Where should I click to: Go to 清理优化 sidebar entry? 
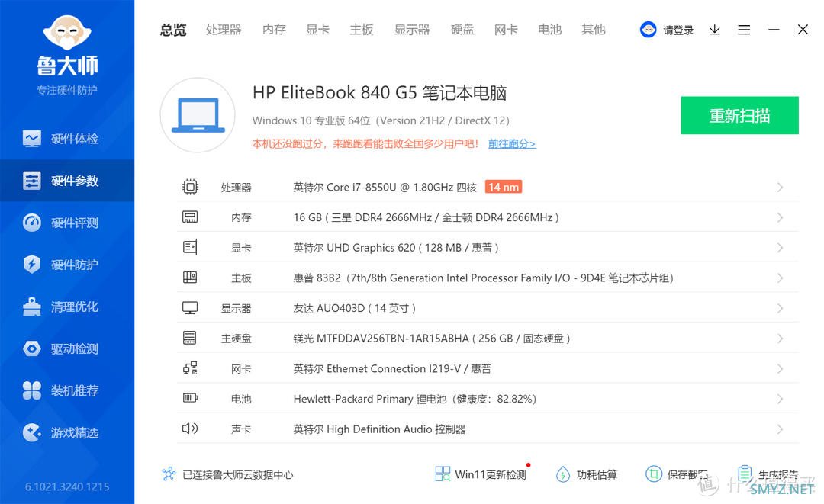[x=67, y=307]
